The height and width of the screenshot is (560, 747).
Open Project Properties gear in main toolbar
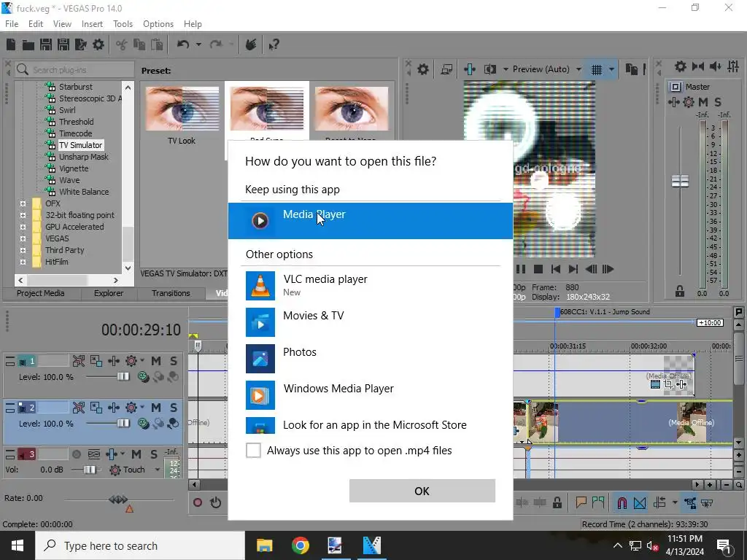point(98,44)
